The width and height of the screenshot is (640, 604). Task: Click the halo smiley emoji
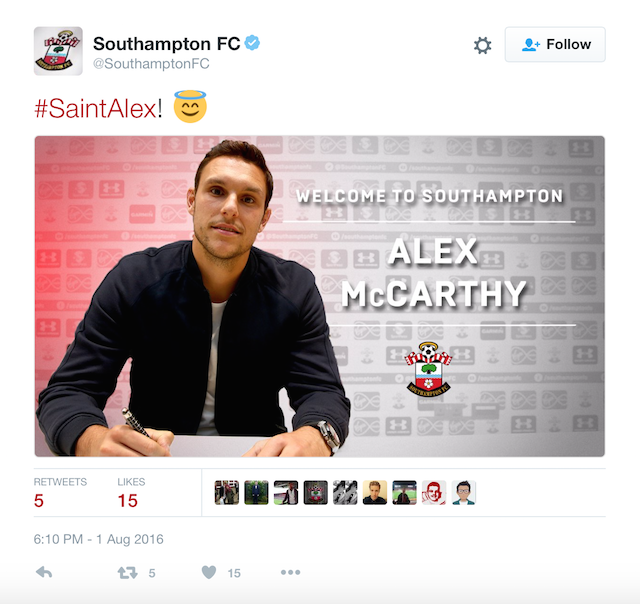click(190, 107)
